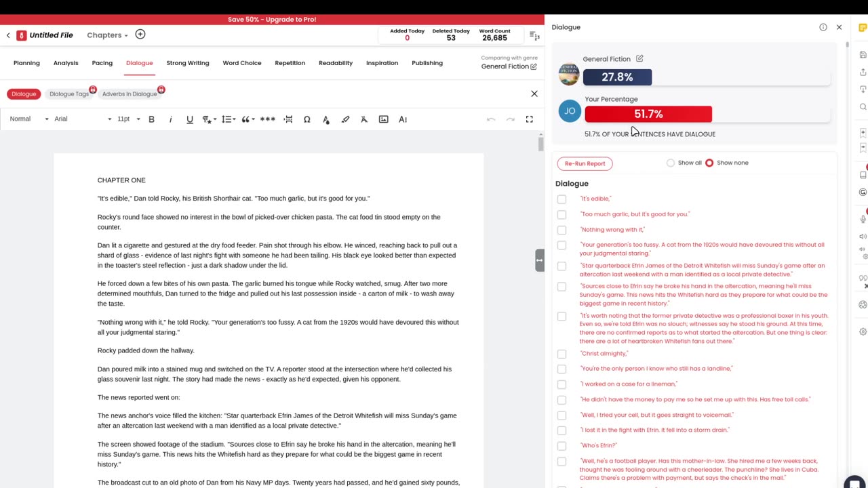This screenshot has width=868, height=488.
Task: Select the highlight marker tool
Action: 345,119
